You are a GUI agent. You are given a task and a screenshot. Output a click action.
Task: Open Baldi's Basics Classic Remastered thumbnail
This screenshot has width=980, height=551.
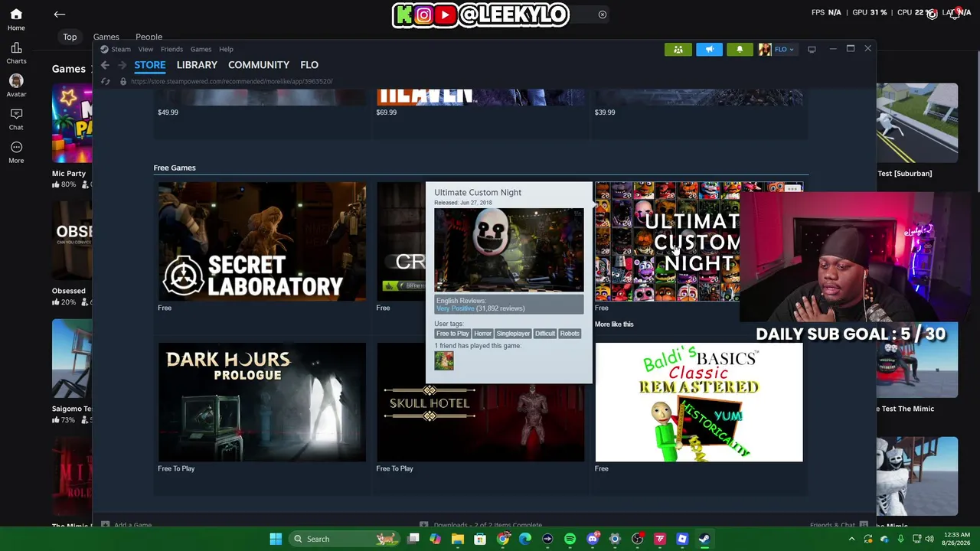pyautogui.click(x=699, y=403)
